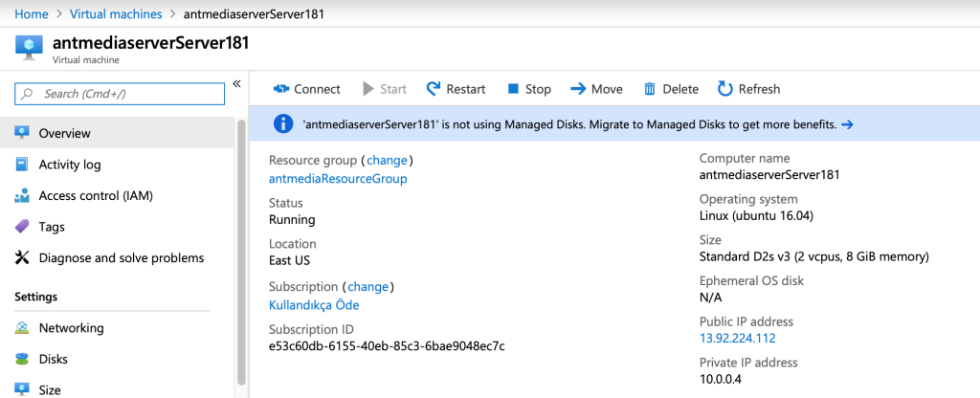
Task: Click the antmediaserverServer181 breadcrumb text
Action: click(x=255, y=13)
